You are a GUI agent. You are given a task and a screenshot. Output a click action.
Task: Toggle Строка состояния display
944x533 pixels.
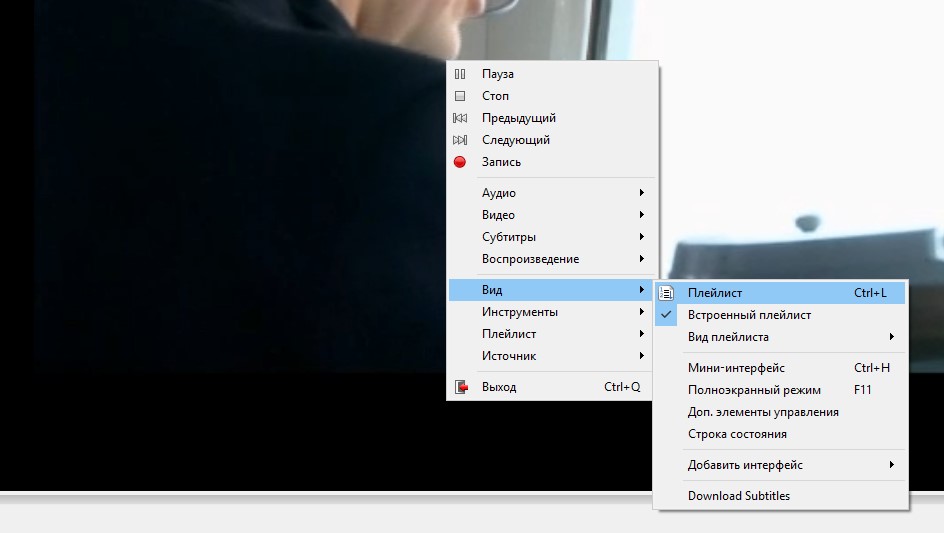[737, 434]
